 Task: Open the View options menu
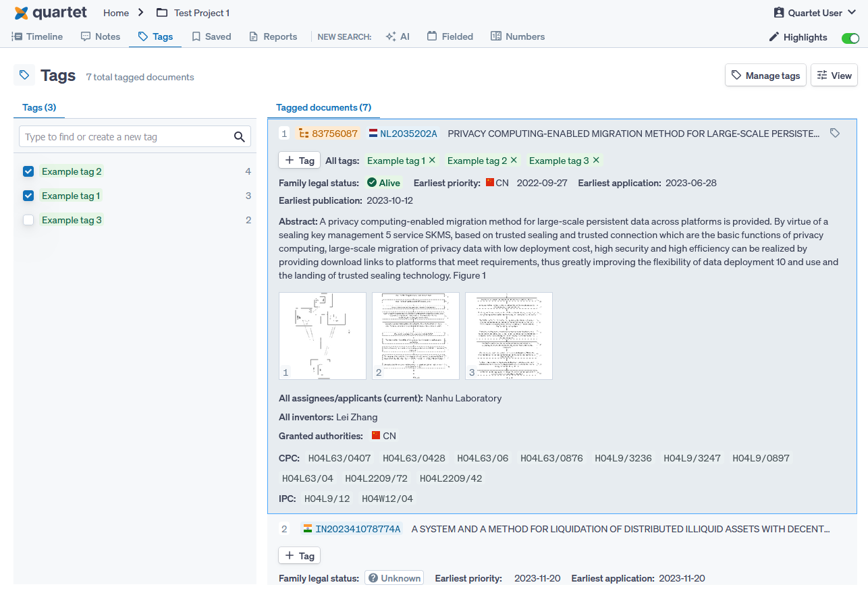click(834, 76)
